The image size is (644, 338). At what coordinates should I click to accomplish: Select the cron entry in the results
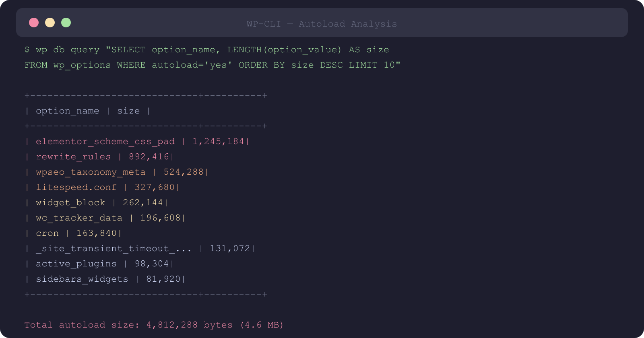[47, 233]
